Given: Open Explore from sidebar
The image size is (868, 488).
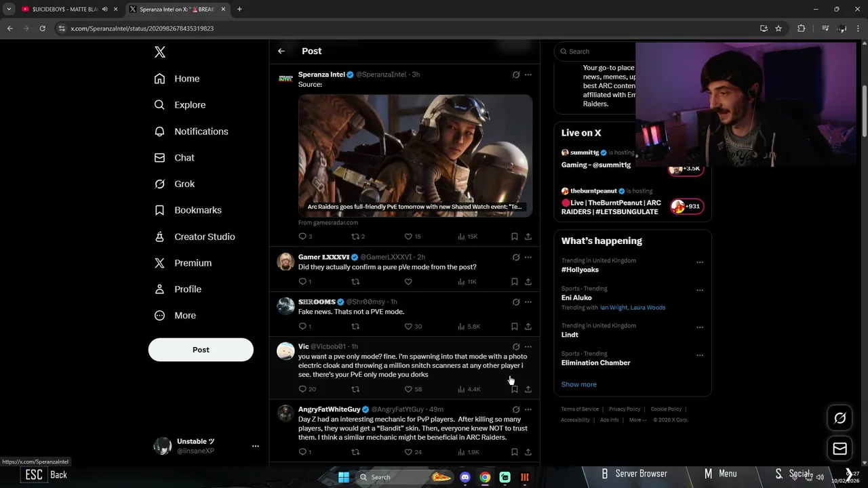Looking at the screenshot, I should point(180,105).
